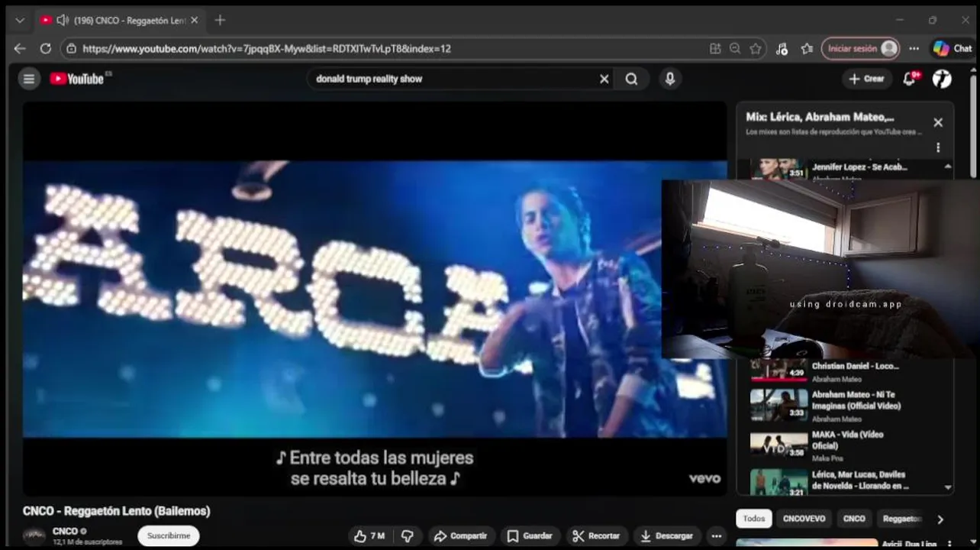Dislike the video with thumbs down
The width and height of the screenshot is (980, 550).
[408, 535]
